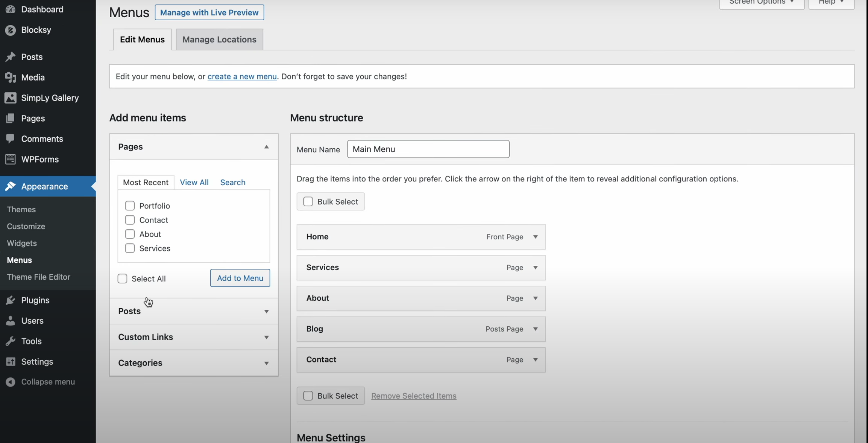Image resolution: width=868 pixels, height=443 pixels.
Task: Click into the Menu Name field
Action: 428,149
